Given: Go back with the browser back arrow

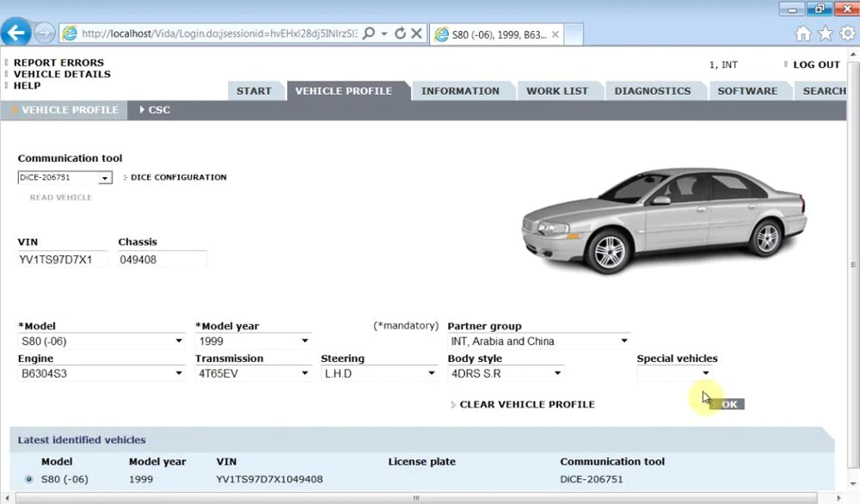Looking at the screenshot, I should [x=15, y=33].
